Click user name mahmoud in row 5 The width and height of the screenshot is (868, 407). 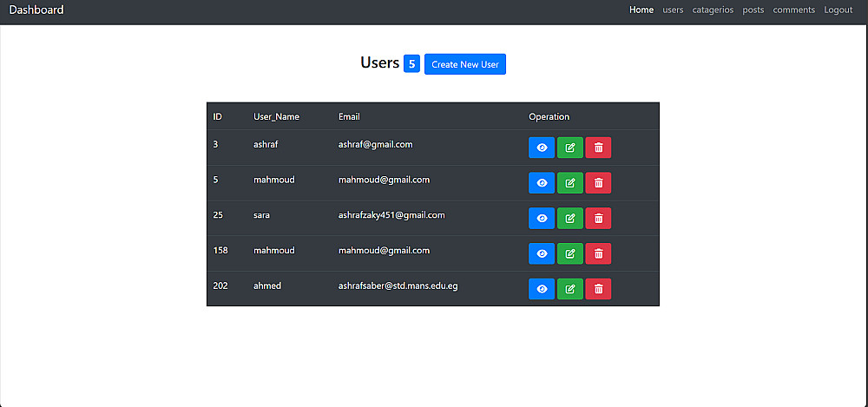pyautogui.click(x=274, y=180)
